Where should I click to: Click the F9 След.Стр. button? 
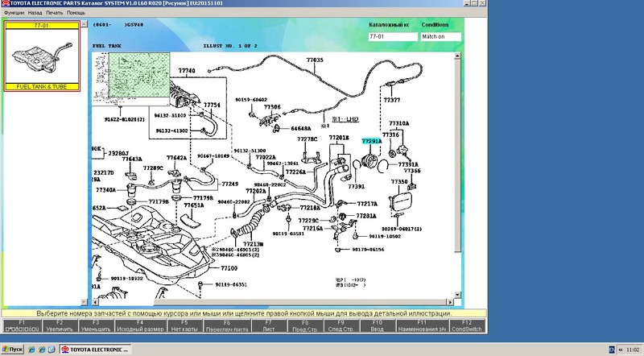pos(341,325)
